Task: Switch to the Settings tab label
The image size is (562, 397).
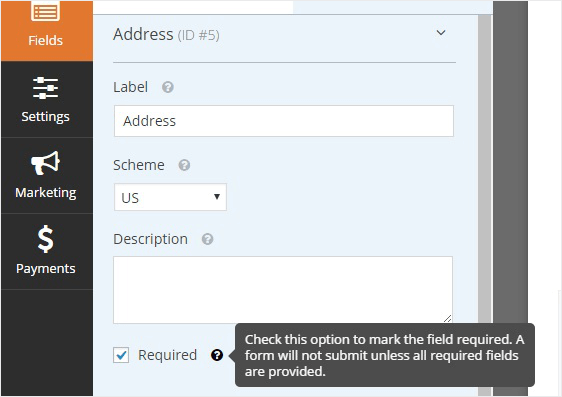Action: click(x=46, y=117)
